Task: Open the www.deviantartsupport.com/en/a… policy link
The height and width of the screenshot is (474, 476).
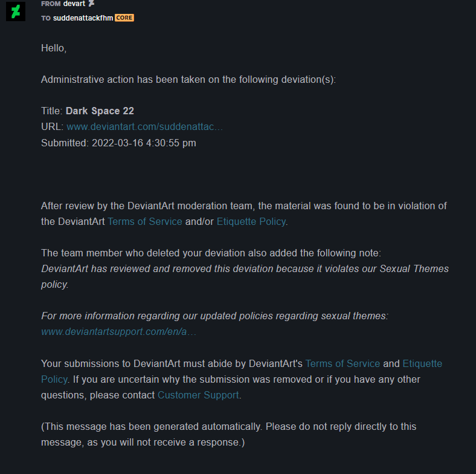Action: click(x=118, y=331)
